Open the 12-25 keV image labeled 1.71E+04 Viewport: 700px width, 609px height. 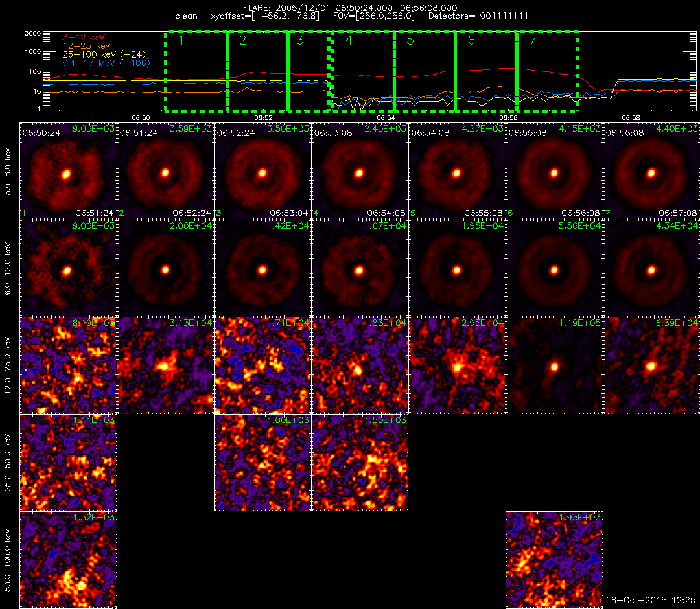[x=262, y=366]
